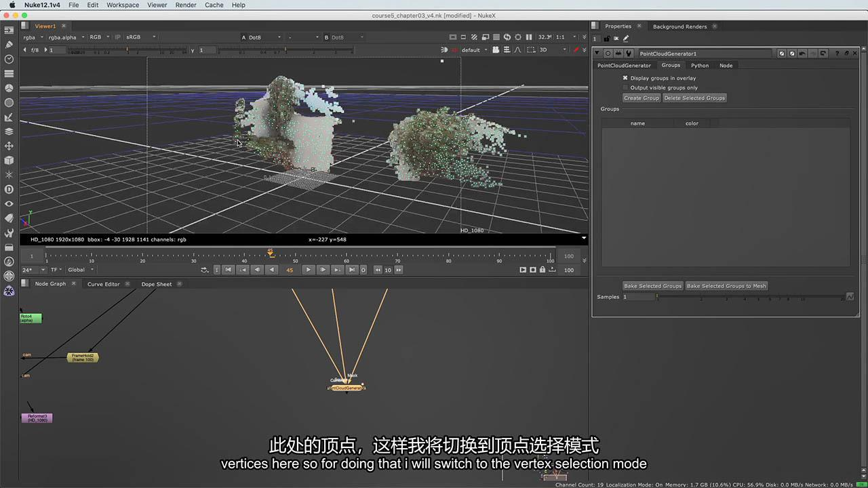868x488 pixels.
Task: Open the Draw nodes toolbar menu
Action: click(9, 45)
